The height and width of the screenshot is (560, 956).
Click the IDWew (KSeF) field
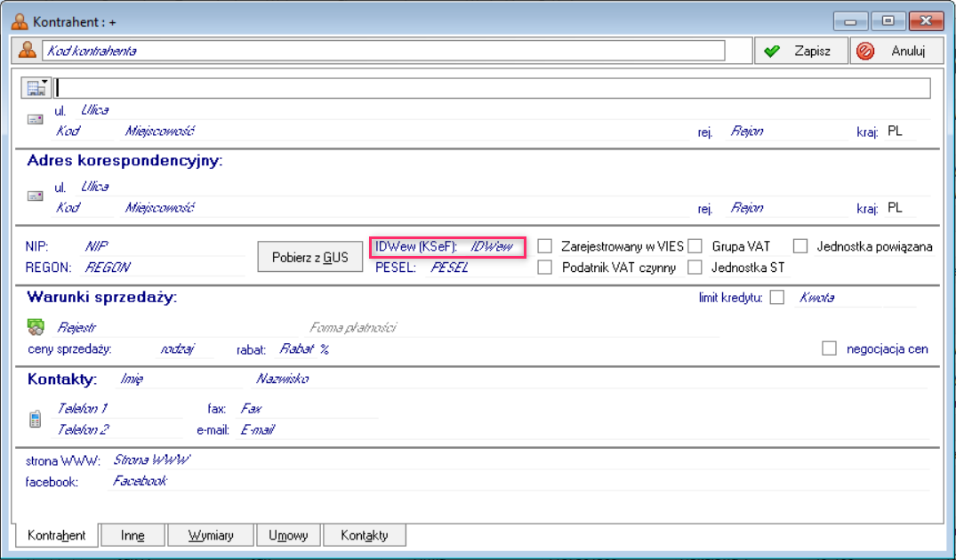[495, 246]
